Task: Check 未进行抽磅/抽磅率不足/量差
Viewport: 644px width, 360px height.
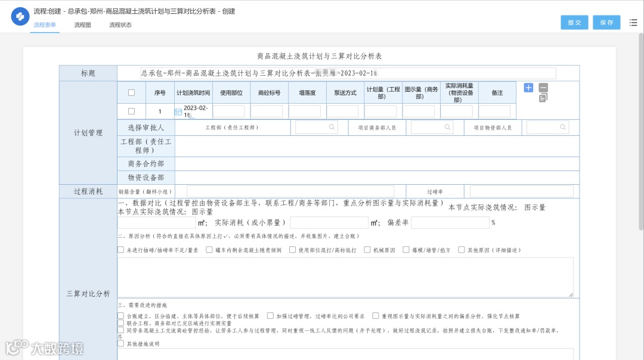Action: 120,250
